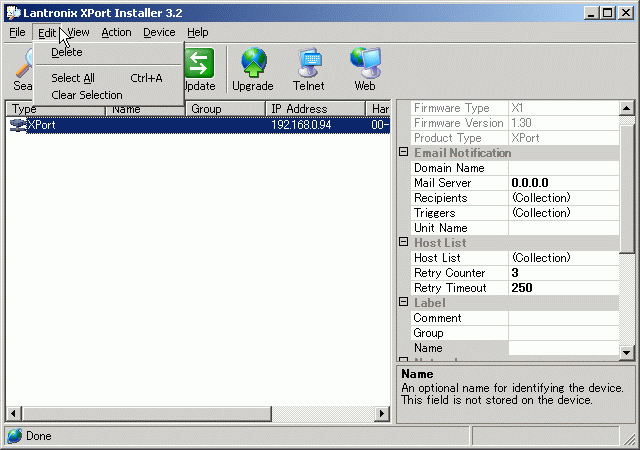Click the Upgrade globe icon
Screen dimensions: 640x450
click(253, 62)
